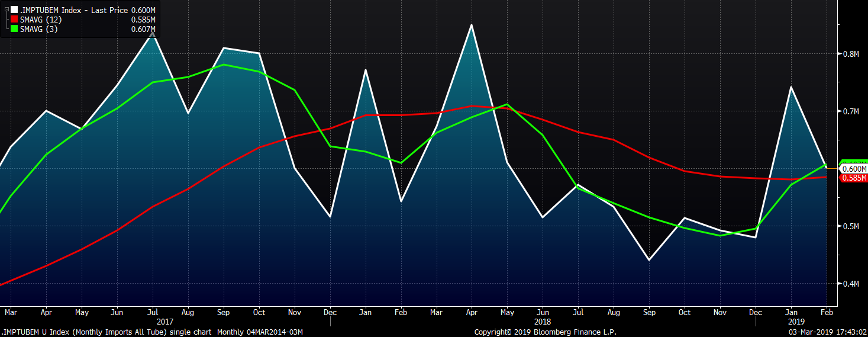This screenshot has width=868, height=337.
Task: Click the red SMAVG (12) legend swatch
Action: tap(14, 20)
